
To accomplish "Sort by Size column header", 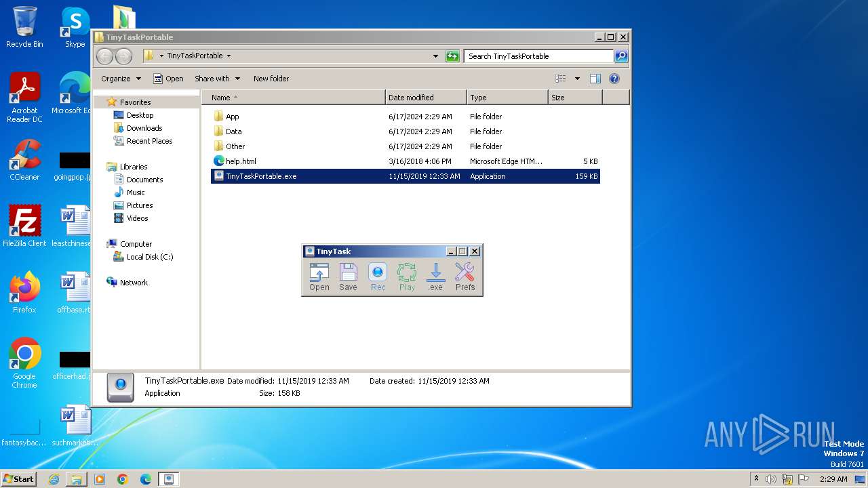I will click(575, 98).
